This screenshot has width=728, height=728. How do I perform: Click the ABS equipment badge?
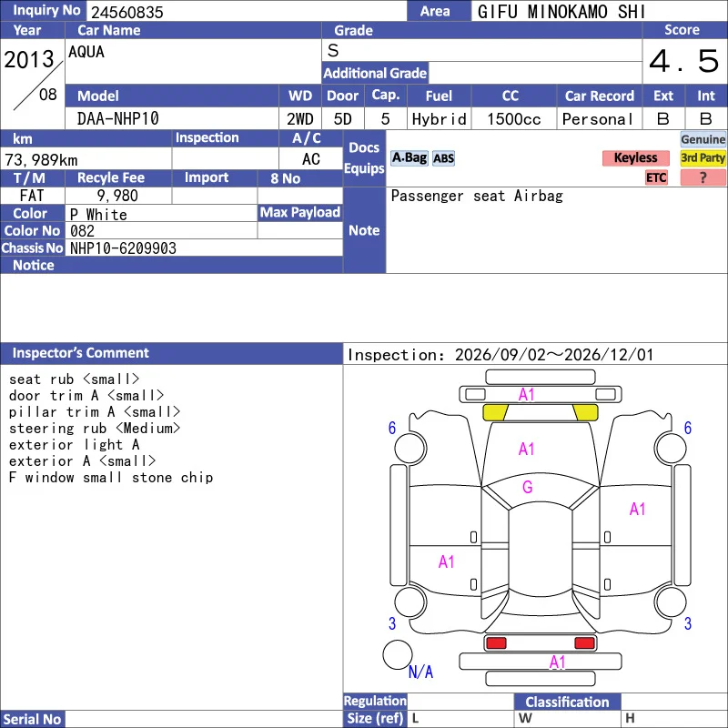tap(443, 158)
